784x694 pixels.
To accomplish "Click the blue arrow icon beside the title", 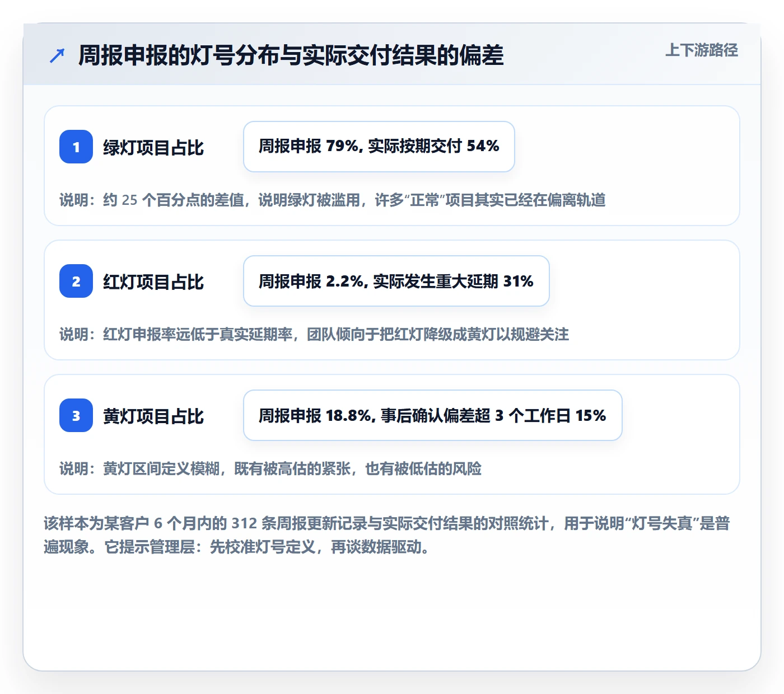I will click(57, 55).
